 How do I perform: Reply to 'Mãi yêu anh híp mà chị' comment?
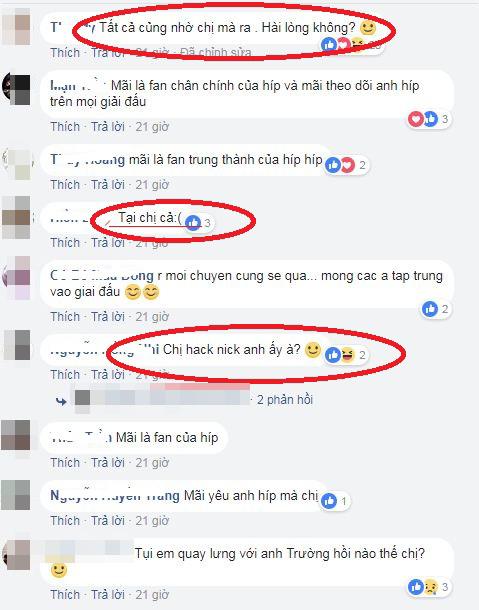coord(108,521)
